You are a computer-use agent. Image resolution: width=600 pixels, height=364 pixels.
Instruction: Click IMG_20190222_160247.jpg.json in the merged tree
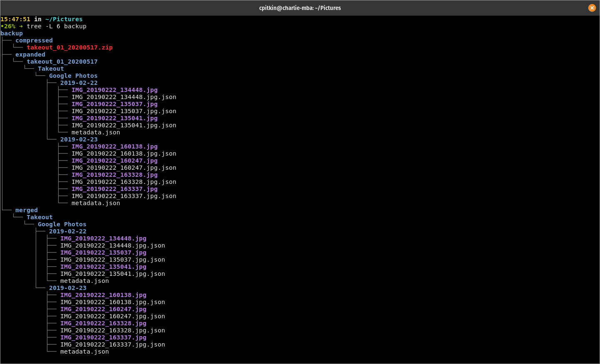113,316
